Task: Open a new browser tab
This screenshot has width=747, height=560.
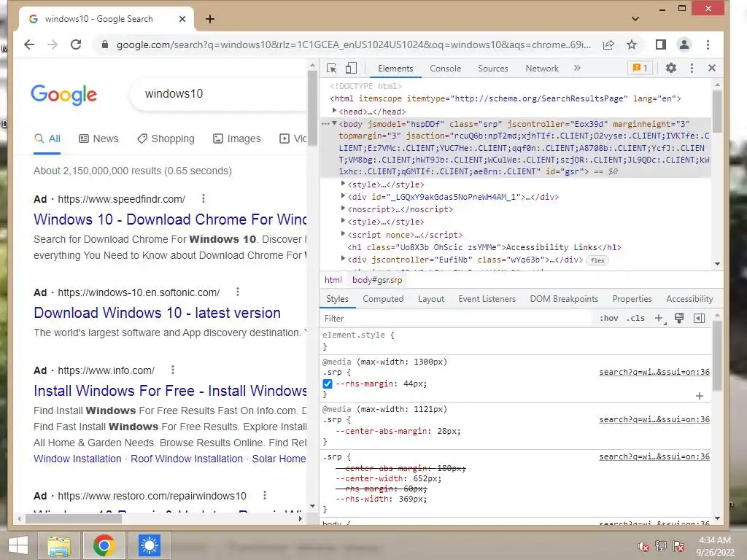Action: [210, 19]
